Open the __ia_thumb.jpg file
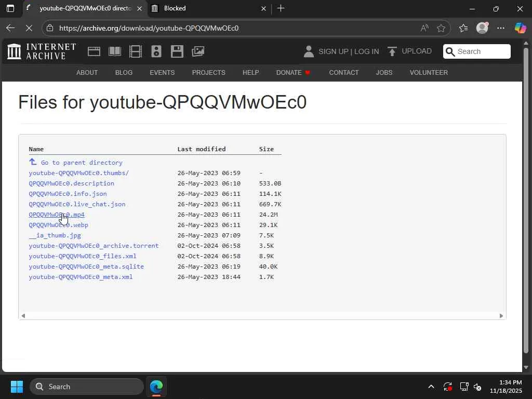Image resolution: width=532 pixels, height=399 pixels. [55, 235]
